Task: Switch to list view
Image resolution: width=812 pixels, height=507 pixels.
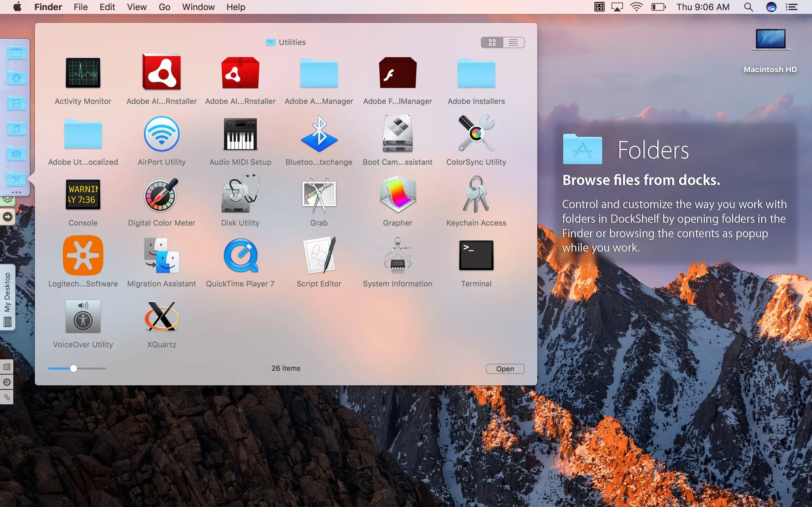Action: coord(513,42)
